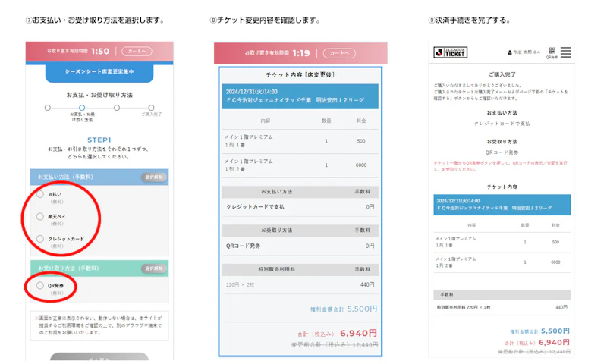Image resolution: width=607 pixels, height=364 pixels.
Task: Click the 1:19 countdown timer value
Action: coord(301,53)
